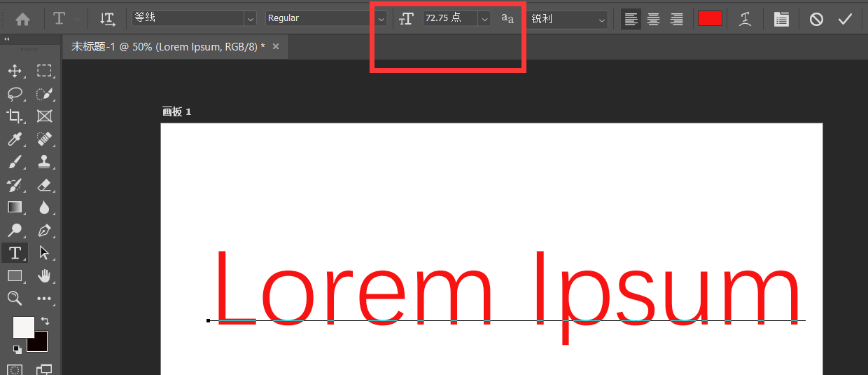Select the Hand tool

[x=44, y=275]
